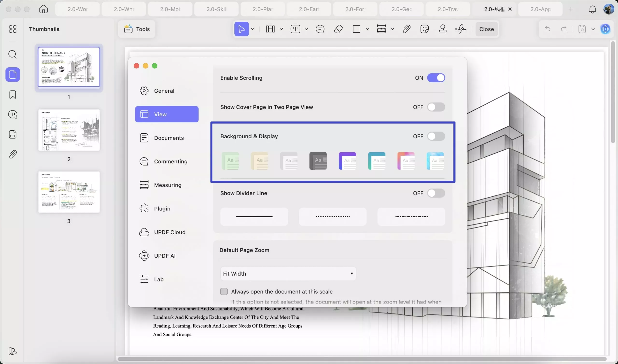Select the green background theme swatch
The height and width of the screenshot is (364, 618).
[230, 161]
